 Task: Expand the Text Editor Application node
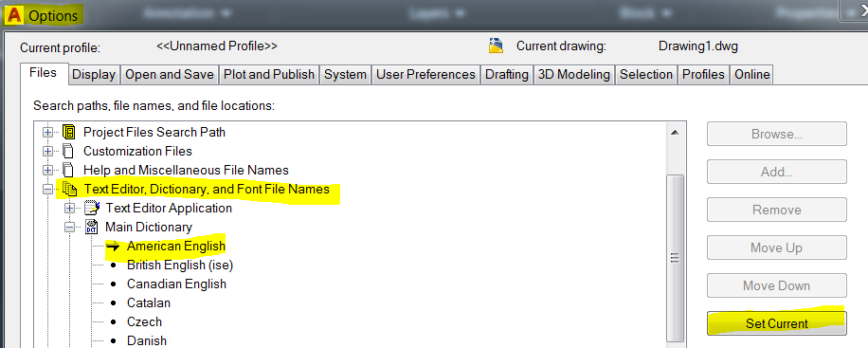tap(70, 209)
